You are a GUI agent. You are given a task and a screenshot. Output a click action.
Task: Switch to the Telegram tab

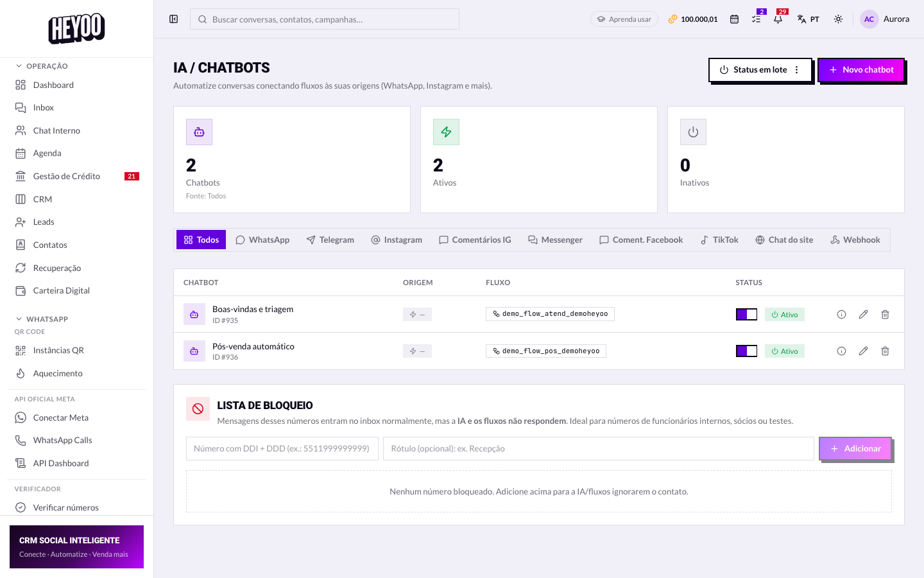330,240
